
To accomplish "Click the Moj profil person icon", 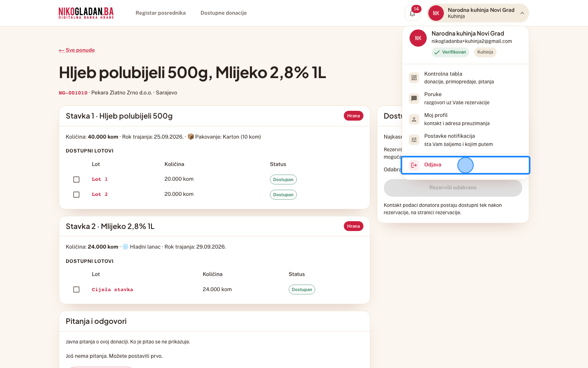I will 414,119.
